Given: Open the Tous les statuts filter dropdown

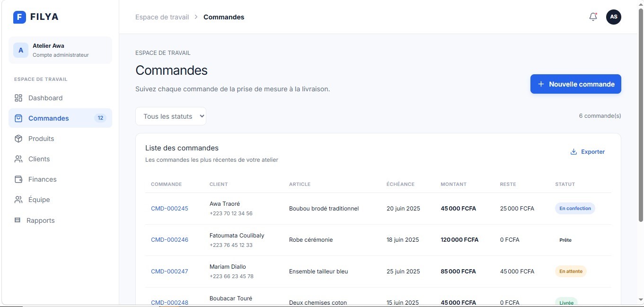Looking at the screenshot, I should (x=171, y=116).
